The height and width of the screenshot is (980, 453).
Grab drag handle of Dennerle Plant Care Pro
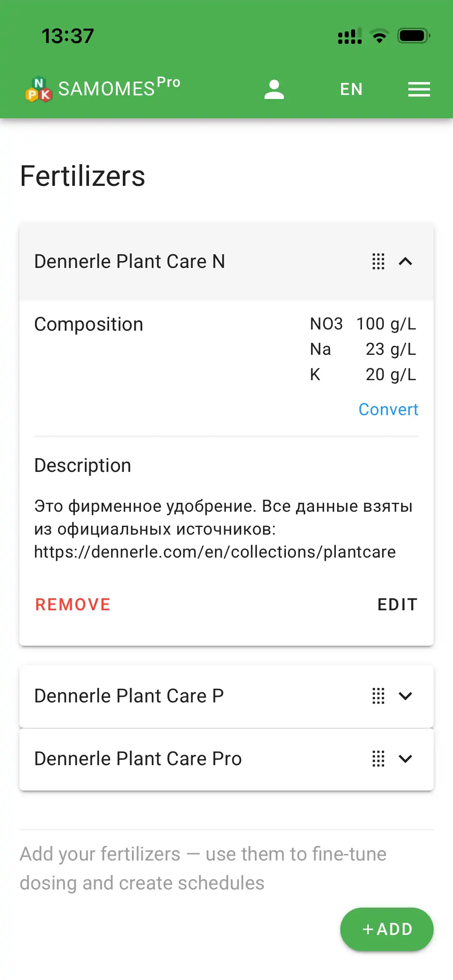pyautogui.click(x=378, y=759)
